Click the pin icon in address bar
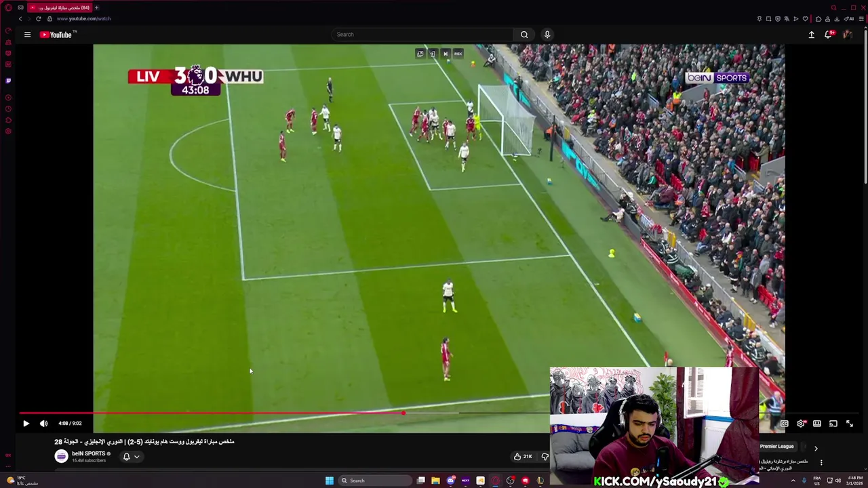Screen dimensions: 868x488 point(759,19)
